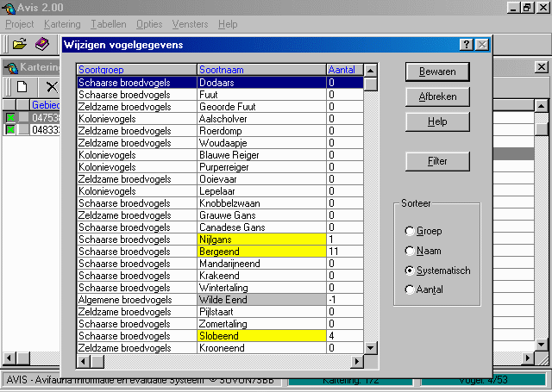The image size is (552, 392).
Task: Click the delete X icon in Kartering toolbar
Action: coord(52,86)
